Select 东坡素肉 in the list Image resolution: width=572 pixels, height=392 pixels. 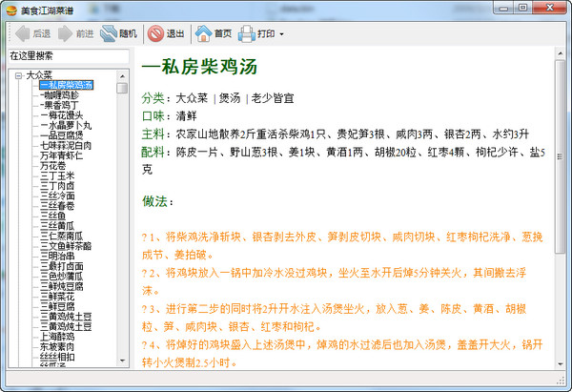pos(57,347)
